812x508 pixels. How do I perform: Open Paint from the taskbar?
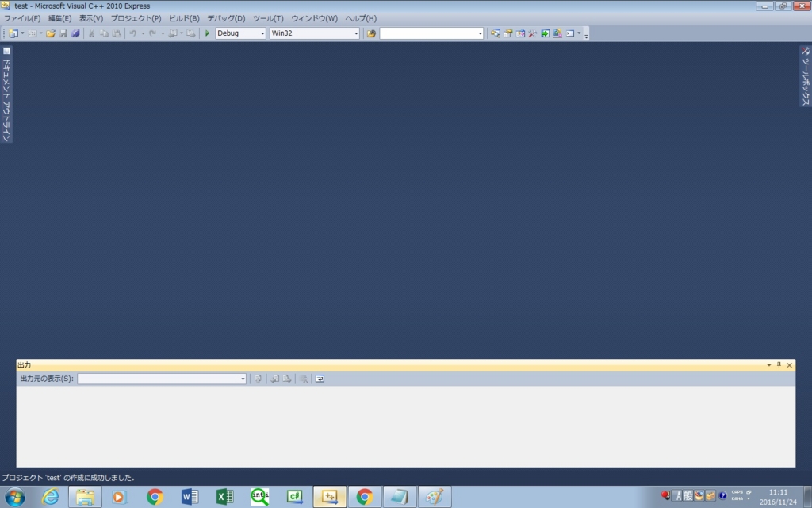point(435,497)
